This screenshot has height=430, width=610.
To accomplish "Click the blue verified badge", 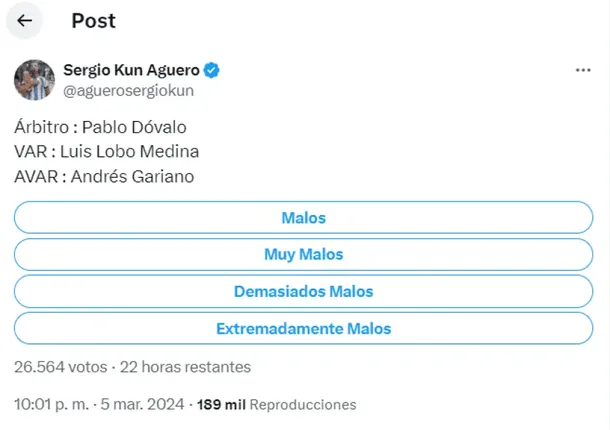I will pos(213,70).
